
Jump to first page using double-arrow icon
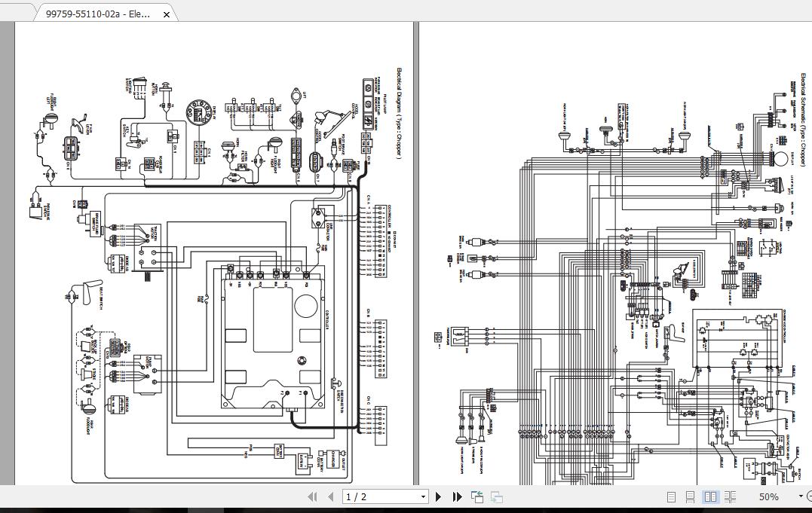click(312, 497)
